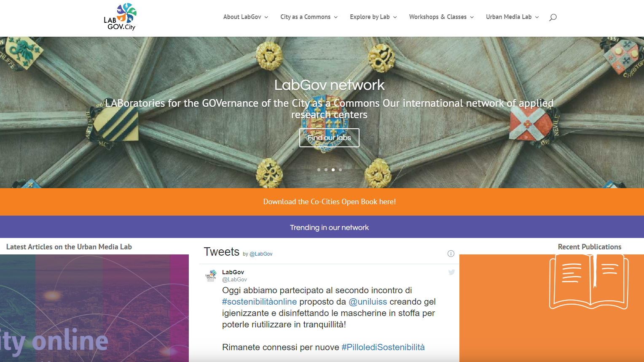Click the Twitter bird icon in tweet
This screenshot has height=362, width=644.
click(x=451, y=272)
